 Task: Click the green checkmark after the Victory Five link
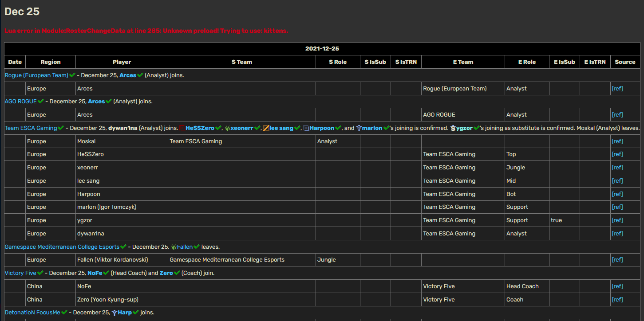click(40, 273)
